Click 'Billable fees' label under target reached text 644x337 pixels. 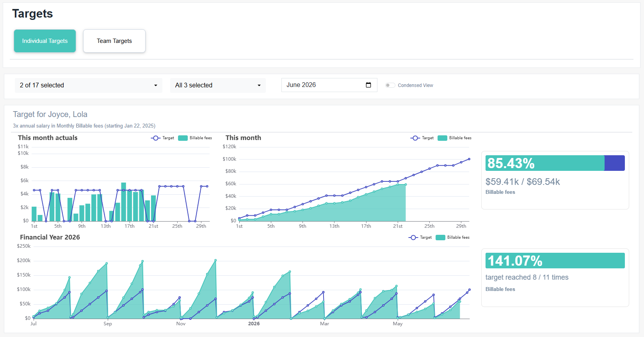500,289
